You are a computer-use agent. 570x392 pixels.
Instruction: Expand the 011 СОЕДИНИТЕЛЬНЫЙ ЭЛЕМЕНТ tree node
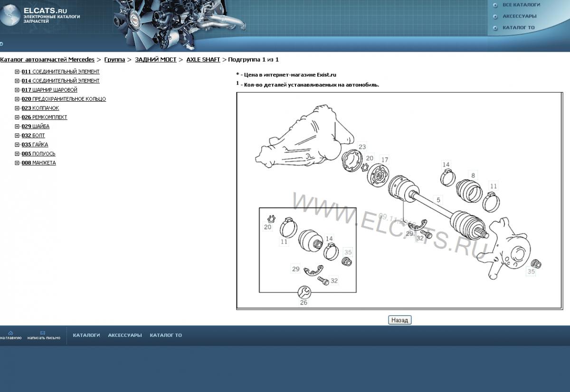[17, 72]
